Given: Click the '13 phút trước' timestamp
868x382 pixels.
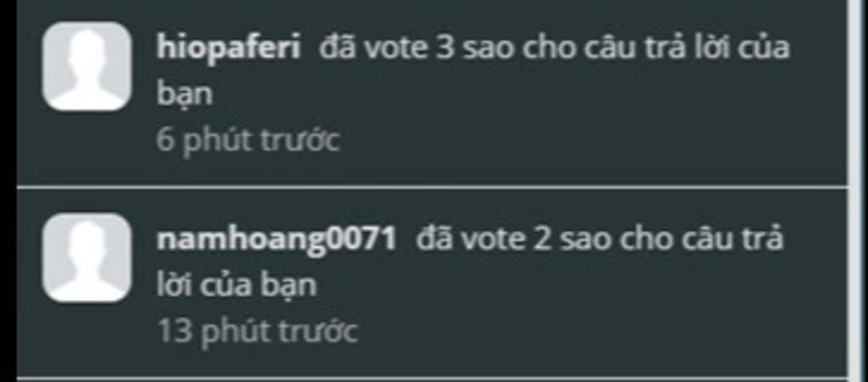Looking at the screenshot, I should 257,332.
